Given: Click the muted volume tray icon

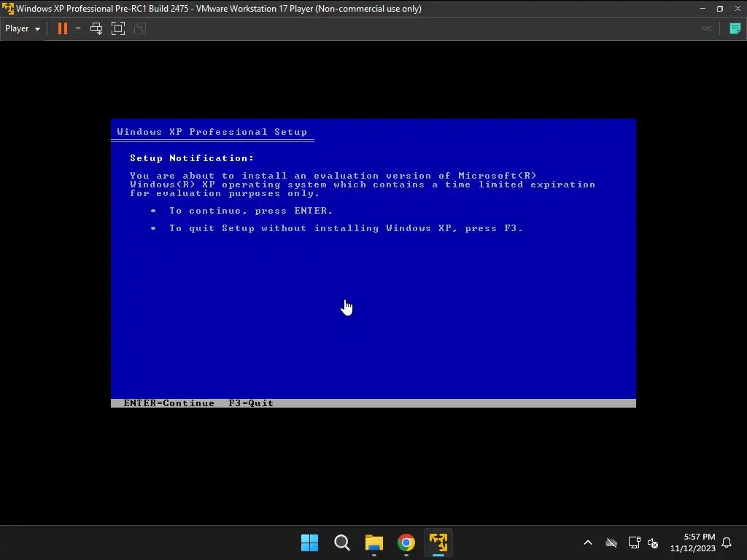Looking at the screenshot, I should click(x=653, y=542).
